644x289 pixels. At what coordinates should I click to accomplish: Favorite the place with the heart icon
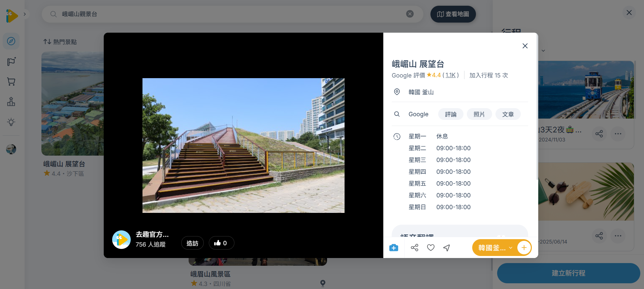pos(431,248)
